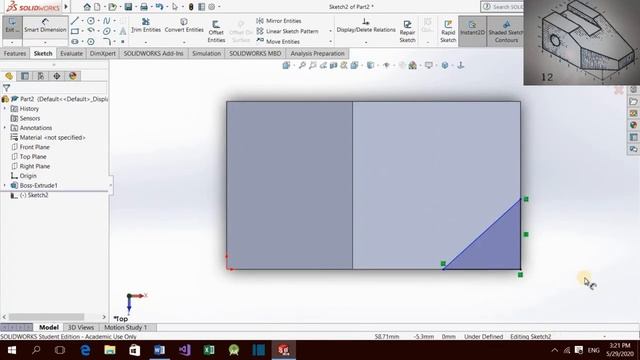Open the FeatureManager design tree tab

point(9,76)
